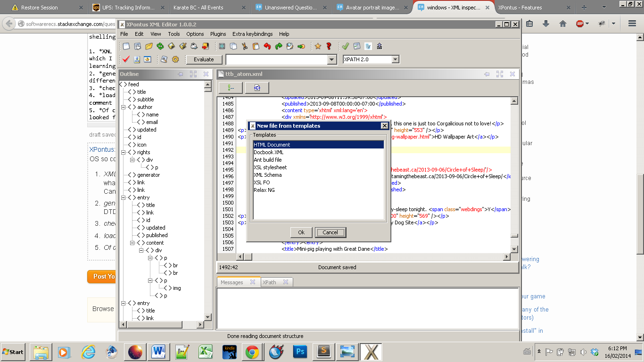Image resolution: width=644 pixels, height=362 pixels.
Task: Click Cancel in New file dialog
Action: tap(330, 232)
